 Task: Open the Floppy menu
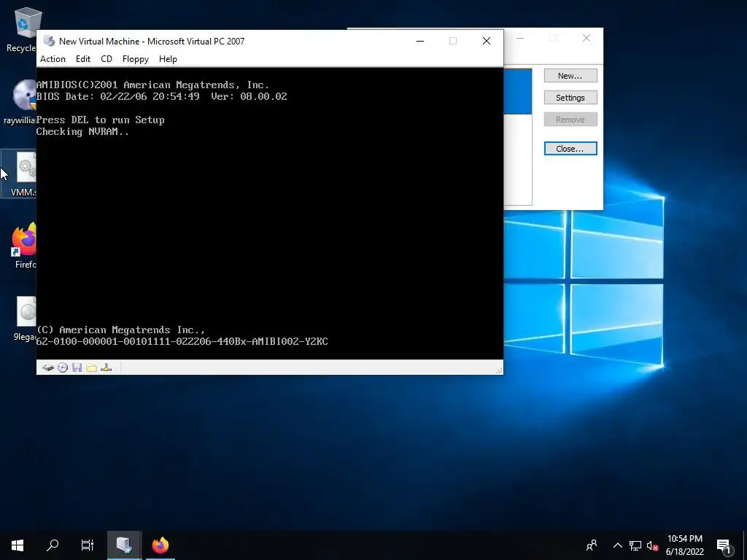(135, 59)
